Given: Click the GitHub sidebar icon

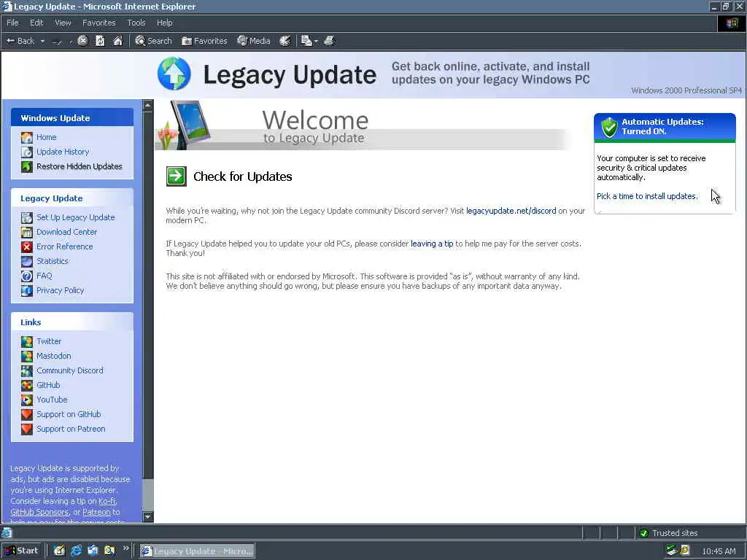Looking at the screenshot, I should (x=27, y=385).
